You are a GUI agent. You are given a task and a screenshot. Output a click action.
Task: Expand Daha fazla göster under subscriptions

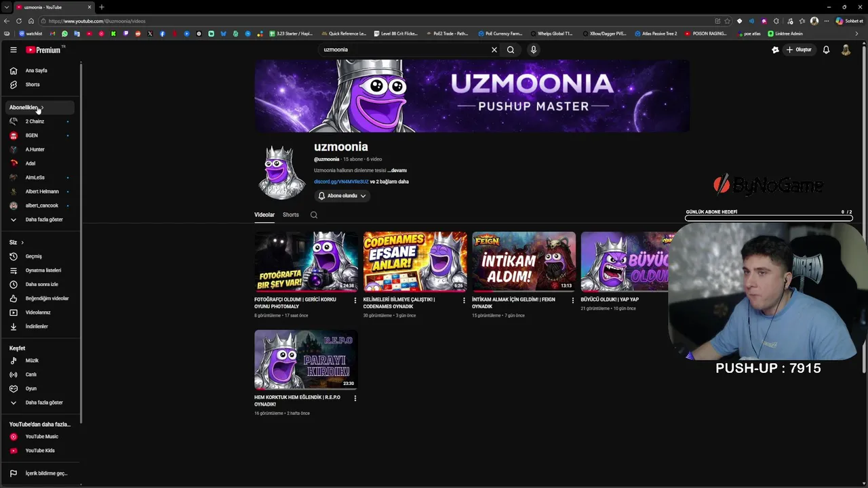[x=41, y=220]
